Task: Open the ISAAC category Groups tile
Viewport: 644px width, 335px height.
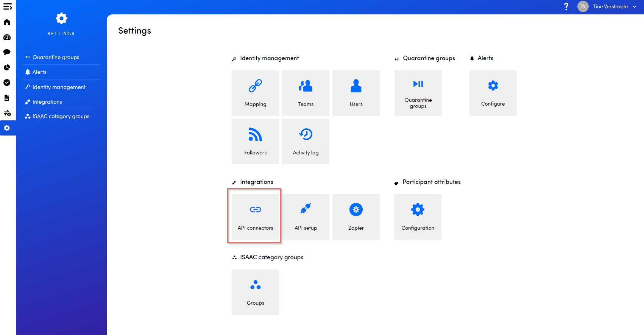Action: tap(255, 292)
